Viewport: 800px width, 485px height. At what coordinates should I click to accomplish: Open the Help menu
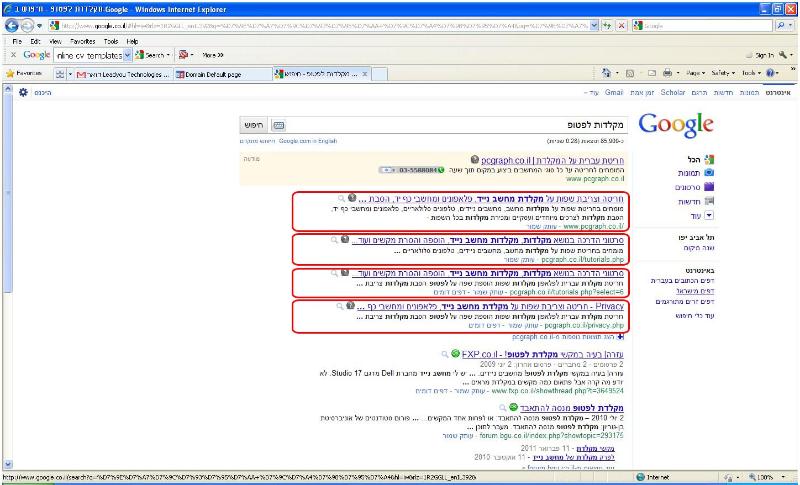coord(132,41)
